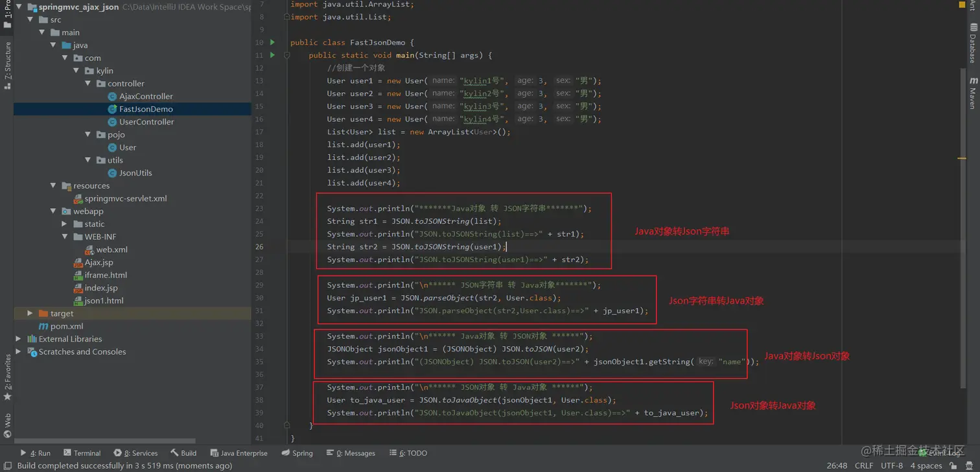Collapse the kylin package
Image resolution: width=980 pixels, height=472 pixels.
[x=76, y=71]
